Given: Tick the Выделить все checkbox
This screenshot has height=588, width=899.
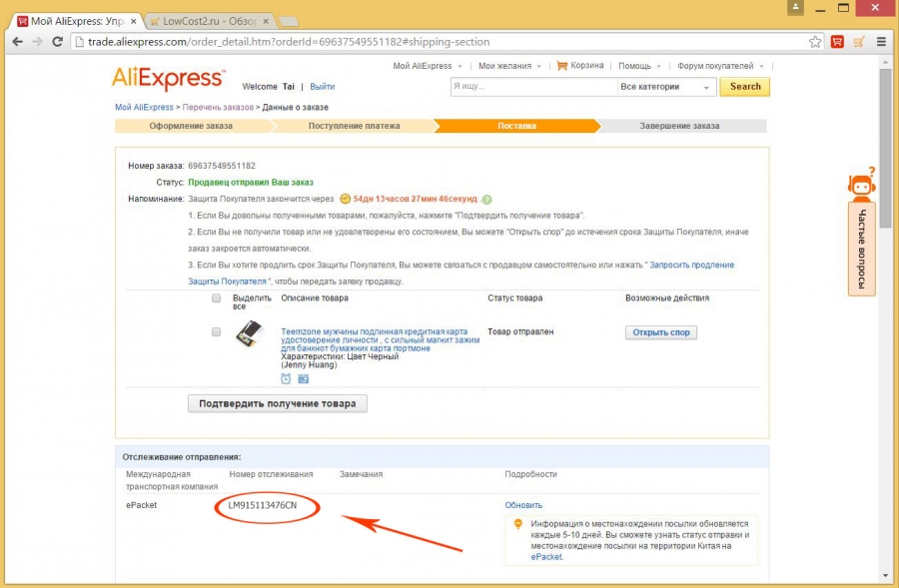Looking at the screenshot, I should pyautogui.click(x=216, y=298).
